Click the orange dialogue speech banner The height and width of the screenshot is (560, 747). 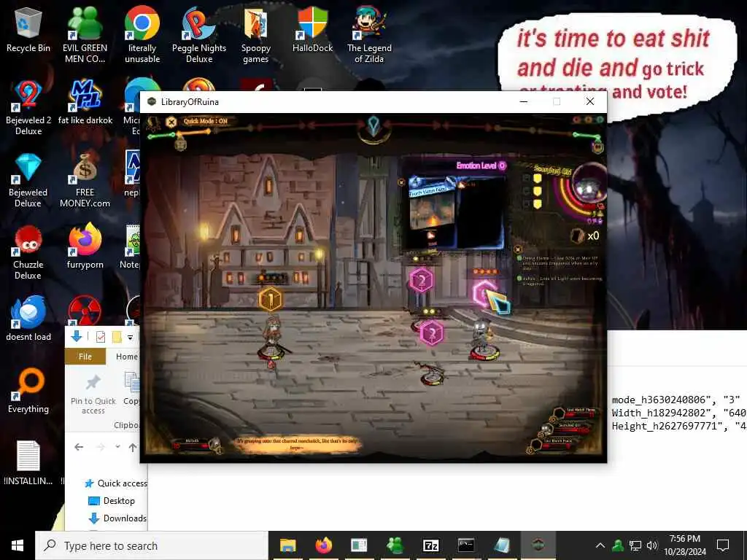click(296, 444)
